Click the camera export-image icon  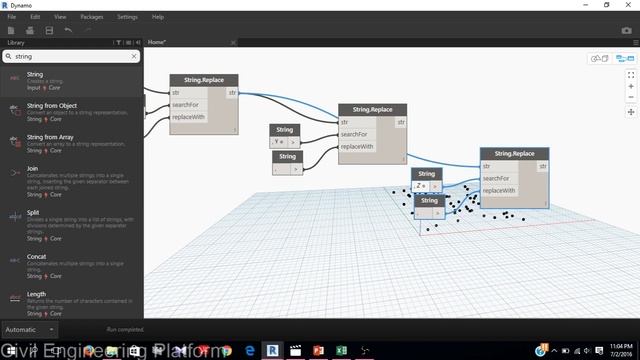tap(626, 31)
